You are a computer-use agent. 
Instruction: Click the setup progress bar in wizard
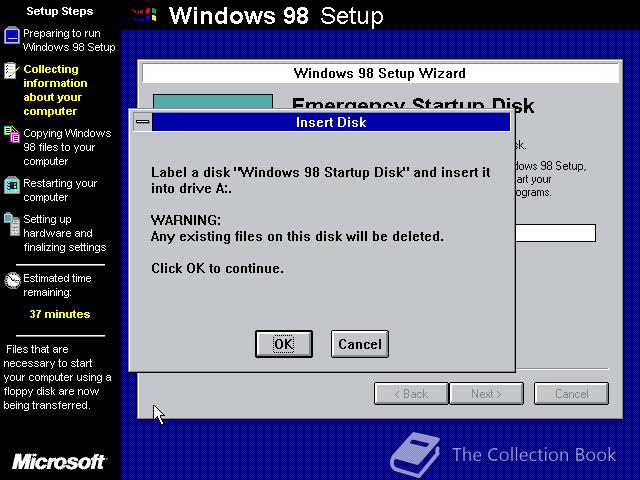click(x=555, y=233)
